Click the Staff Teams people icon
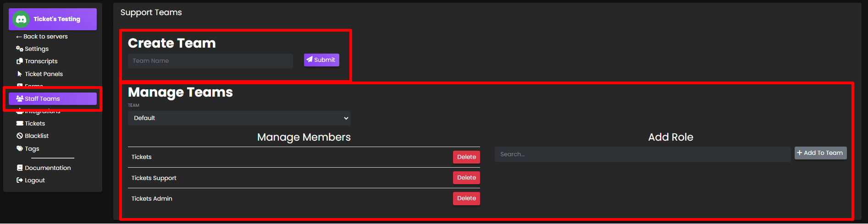 coord(20,98)
